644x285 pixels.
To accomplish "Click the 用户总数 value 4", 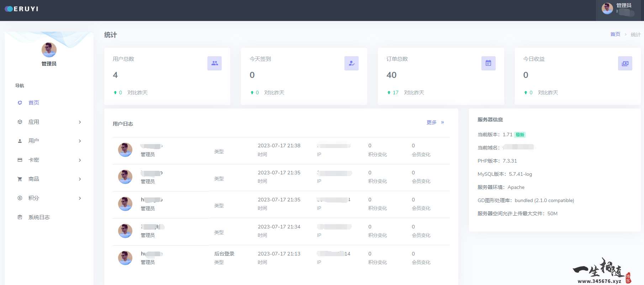I will [x=115, y=75].
